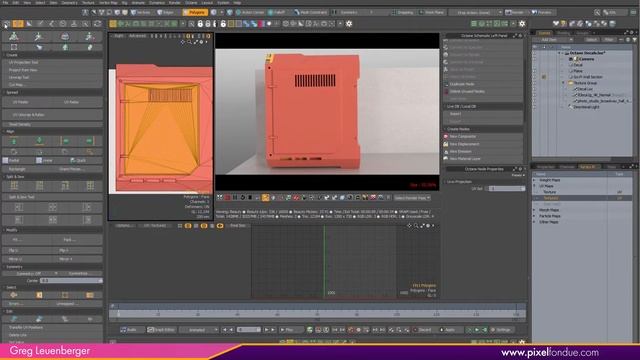Click the Project from View button
Screen dimensions: 640x360
point(52,70)
